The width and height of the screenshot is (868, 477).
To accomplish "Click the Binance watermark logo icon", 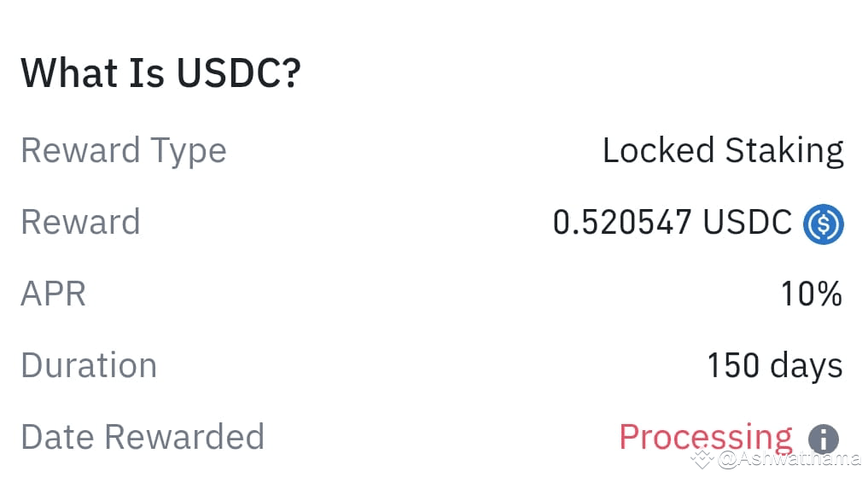I will [x=702, y=459].
